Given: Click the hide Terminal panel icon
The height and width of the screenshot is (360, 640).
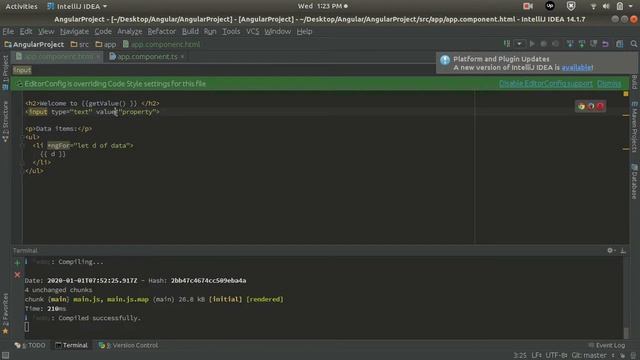Looking at the screenshot, I should 623,251.
